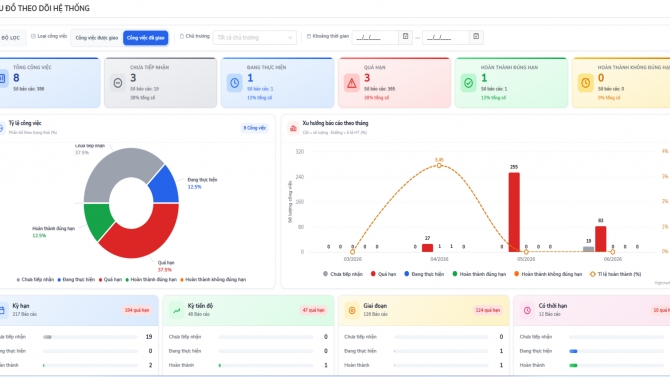Click the 'Hoàn thành đúng hạn' checkmark icon

point(468,83)
